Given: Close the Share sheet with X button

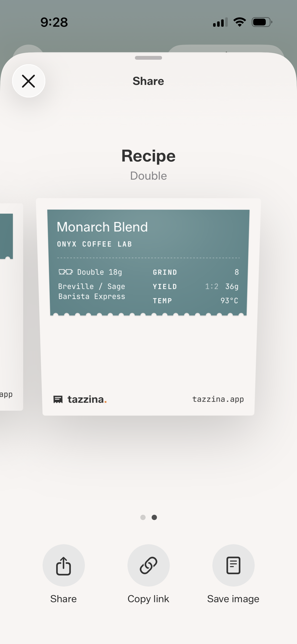Looking at the screenshot, I should [x=29, y=81].
